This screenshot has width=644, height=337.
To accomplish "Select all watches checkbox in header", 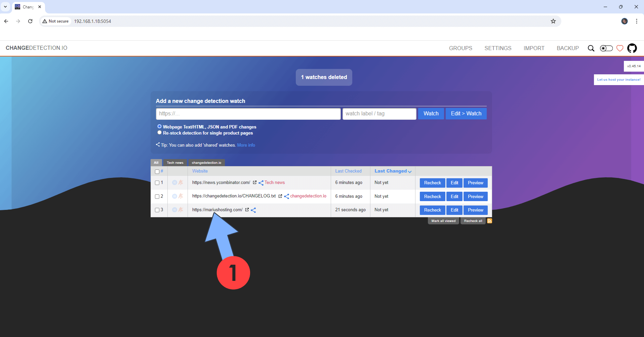I will (157, 172).
